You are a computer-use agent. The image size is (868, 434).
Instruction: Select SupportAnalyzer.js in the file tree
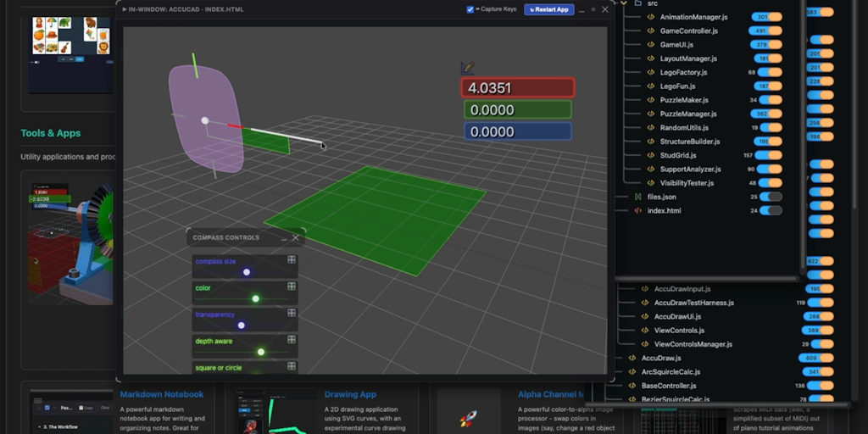tap(690, 170)
